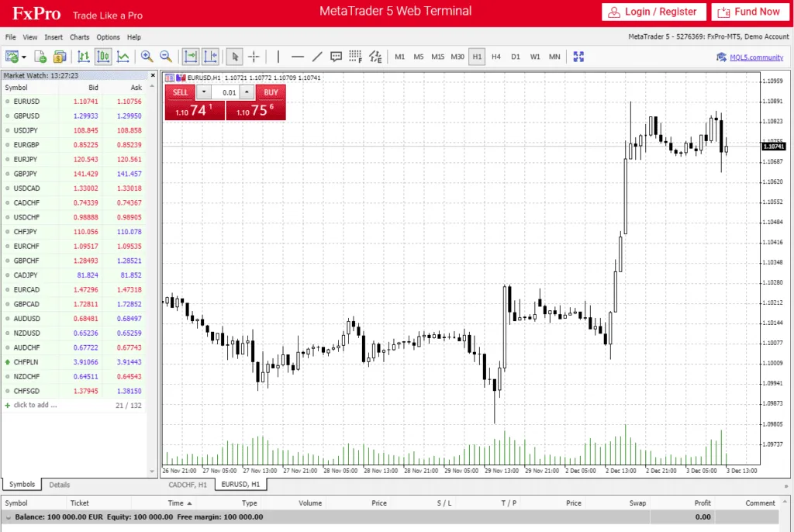Open the View menu

[30, 37]
